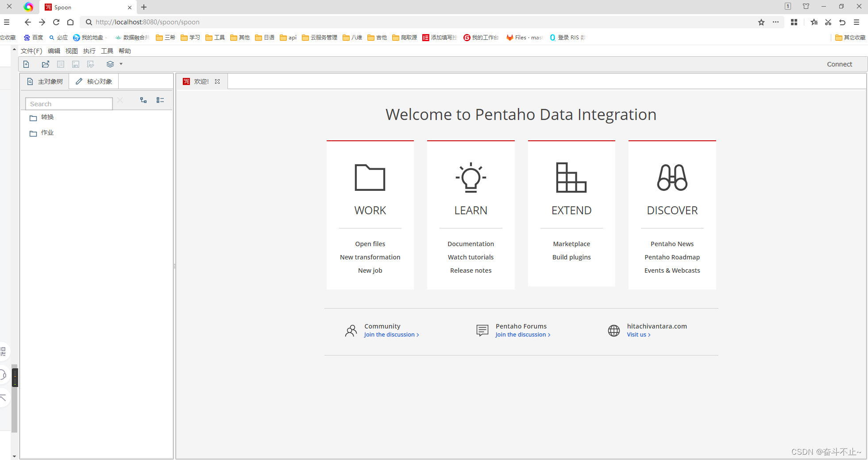Open the 其它收藏 bookmarks folder

click(x=850, y=38)
